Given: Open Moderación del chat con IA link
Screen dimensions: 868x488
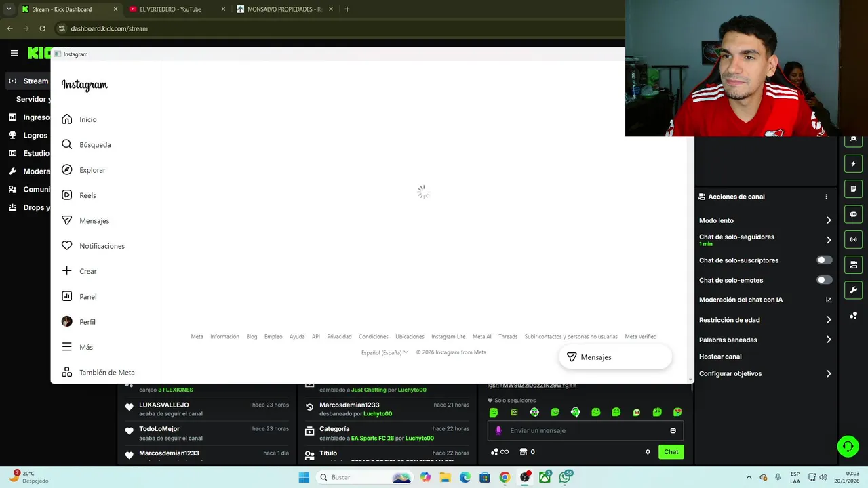Looking at the screenshot, I should click(766, 300).
